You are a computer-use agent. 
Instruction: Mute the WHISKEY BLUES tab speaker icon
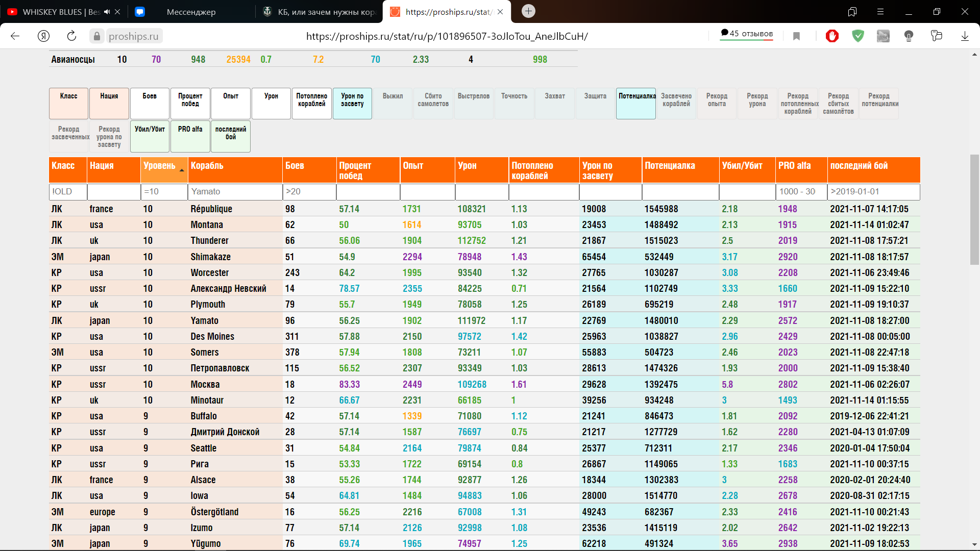pos(107,12)
